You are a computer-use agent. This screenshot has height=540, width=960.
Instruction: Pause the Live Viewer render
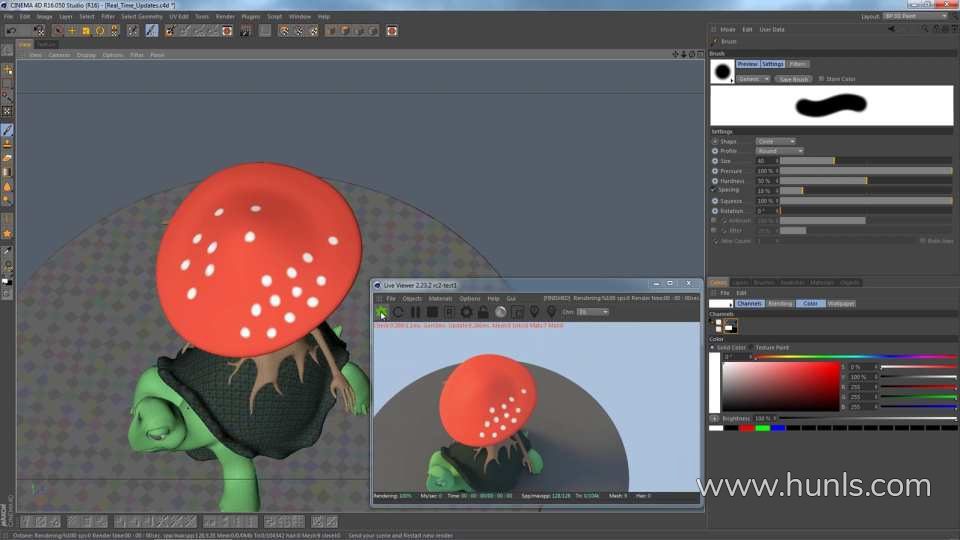pyautogui.click(x=415, y=312)
